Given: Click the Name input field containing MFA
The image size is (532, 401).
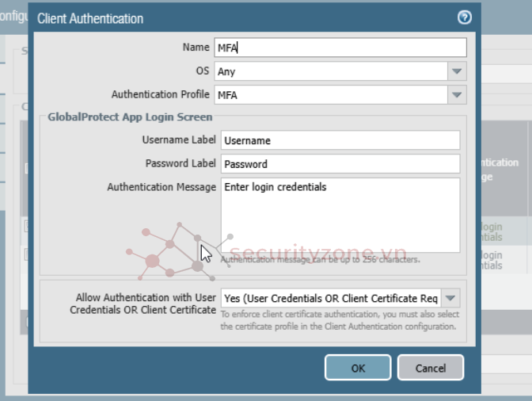Looking at the screenshot, I should pyautogui.click(x=340, y=48).
